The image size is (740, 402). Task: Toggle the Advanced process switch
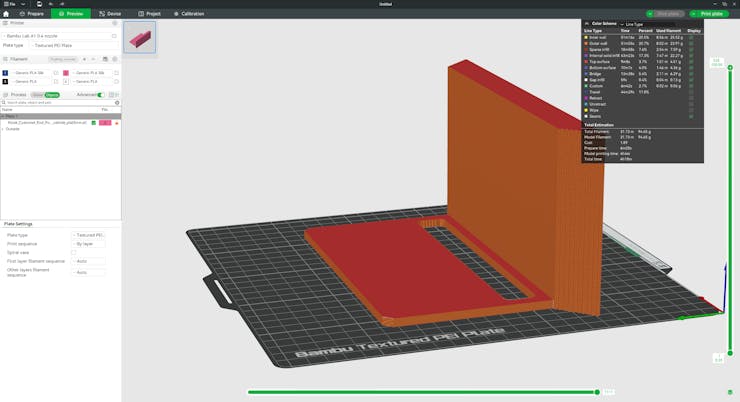(x=100, y=95)
